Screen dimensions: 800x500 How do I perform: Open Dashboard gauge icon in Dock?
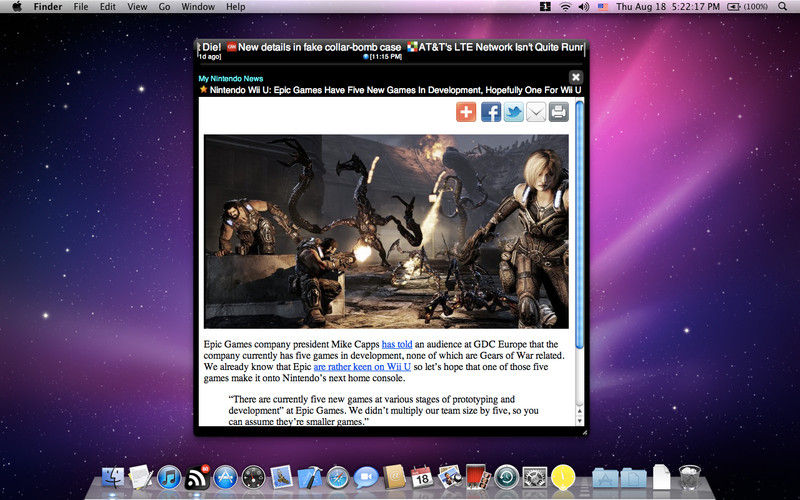pos(253,478)
